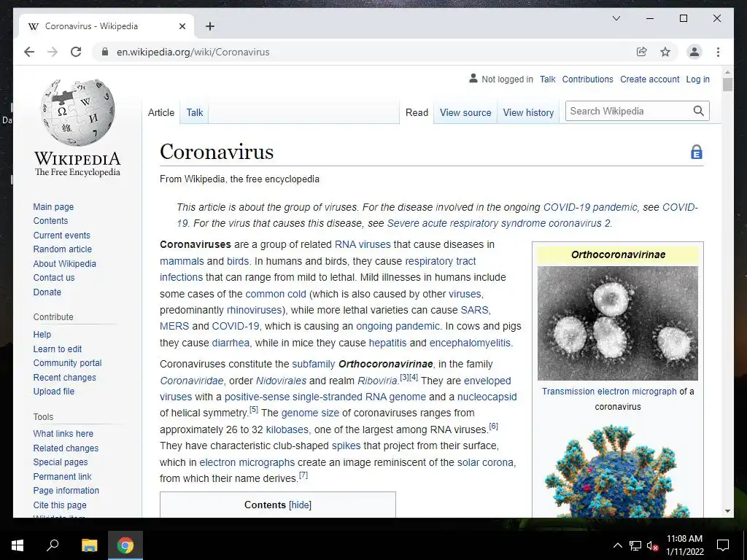Image resolution: width=747 pixels, height=560 pixels.
Task: Click the scrollbar up arrow
Action: [x=727, y=72]
